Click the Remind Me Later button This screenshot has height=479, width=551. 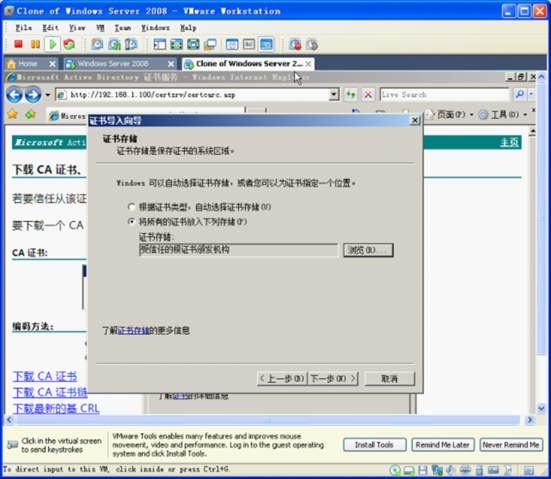442,445
